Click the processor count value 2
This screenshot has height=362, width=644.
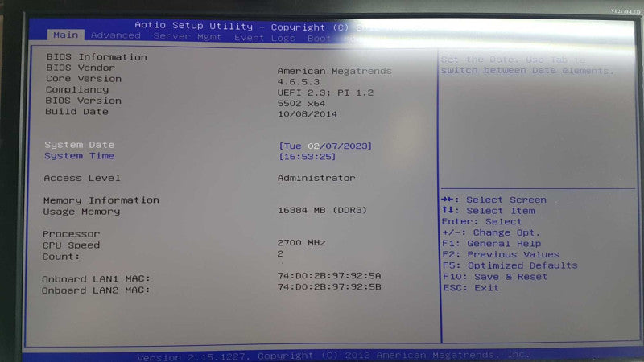point(280,253)
